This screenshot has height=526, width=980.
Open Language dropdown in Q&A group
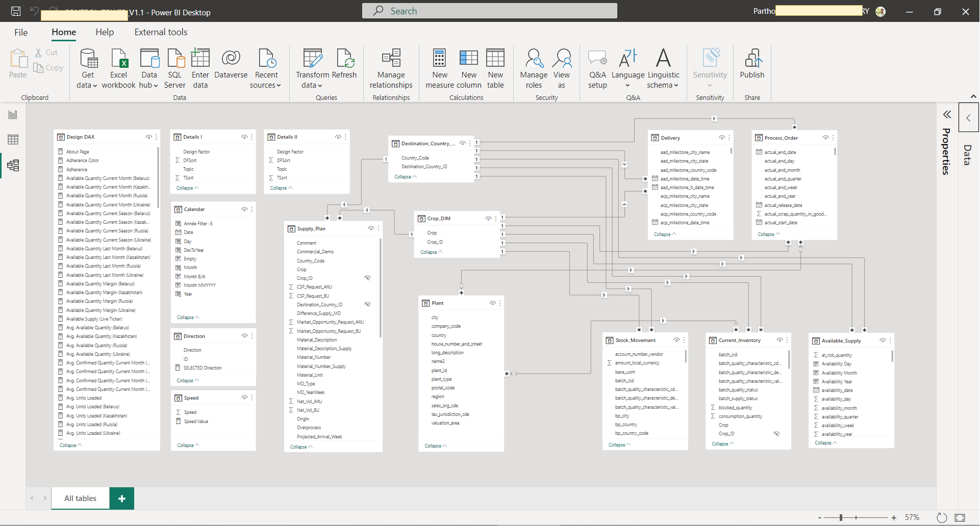click(628, 86)
